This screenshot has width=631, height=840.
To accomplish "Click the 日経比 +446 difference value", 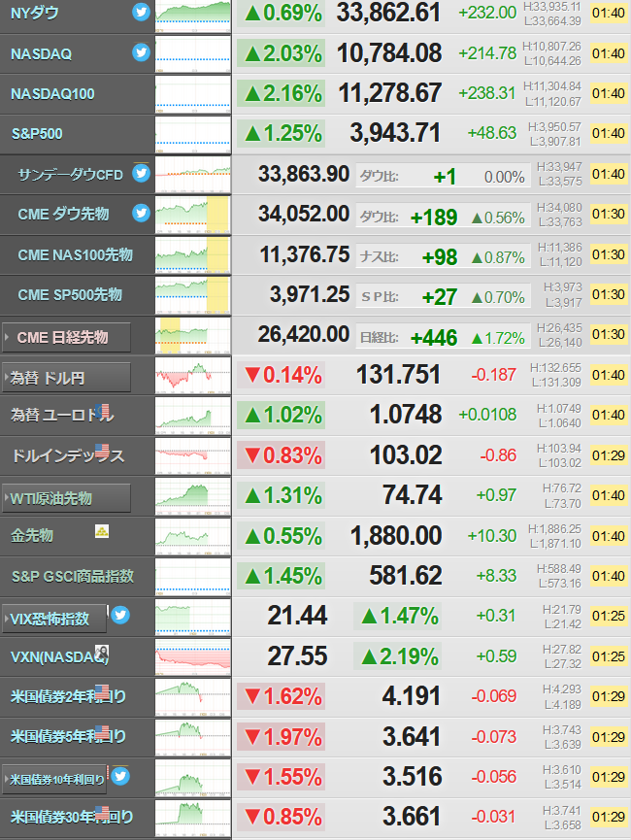I will [434, 338].
